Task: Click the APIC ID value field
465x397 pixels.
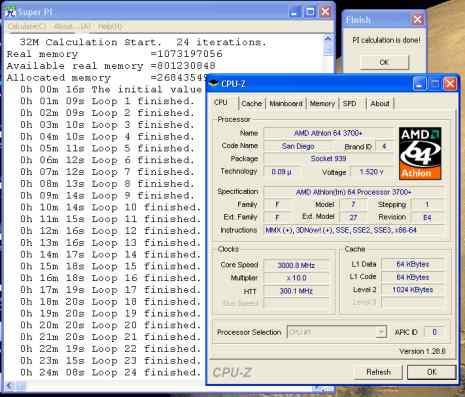Action: (x=434, y=332)
